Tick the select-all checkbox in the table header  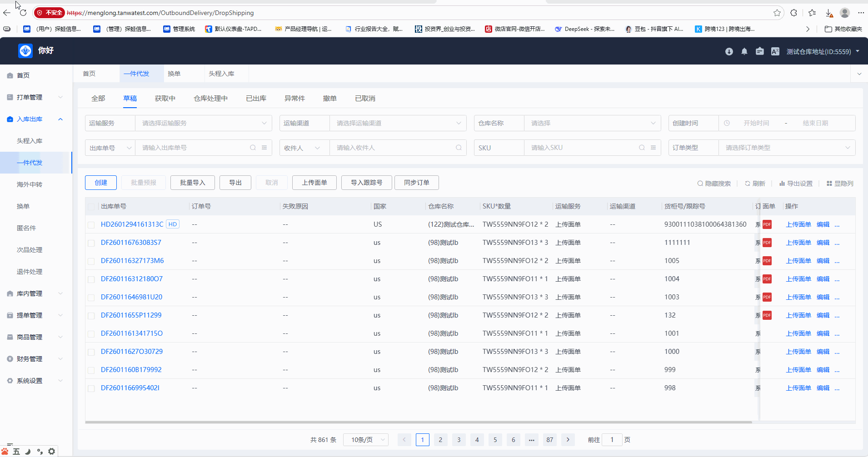[x=91, y=207]
